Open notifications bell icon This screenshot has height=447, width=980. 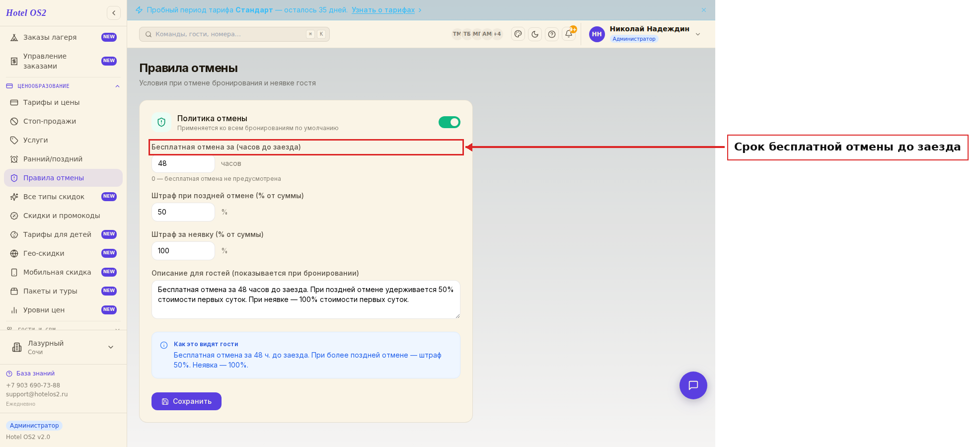click(569, 34)
